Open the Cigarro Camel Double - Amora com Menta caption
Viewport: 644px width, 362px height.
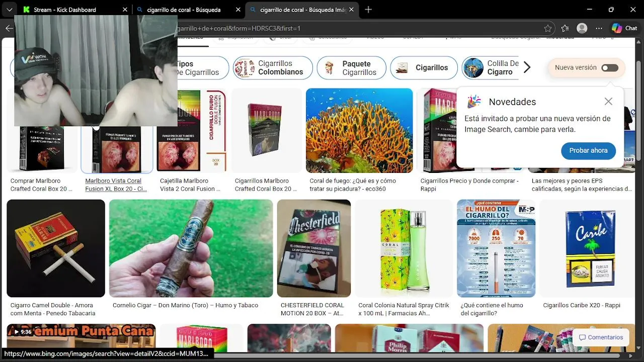coord(53,309)
